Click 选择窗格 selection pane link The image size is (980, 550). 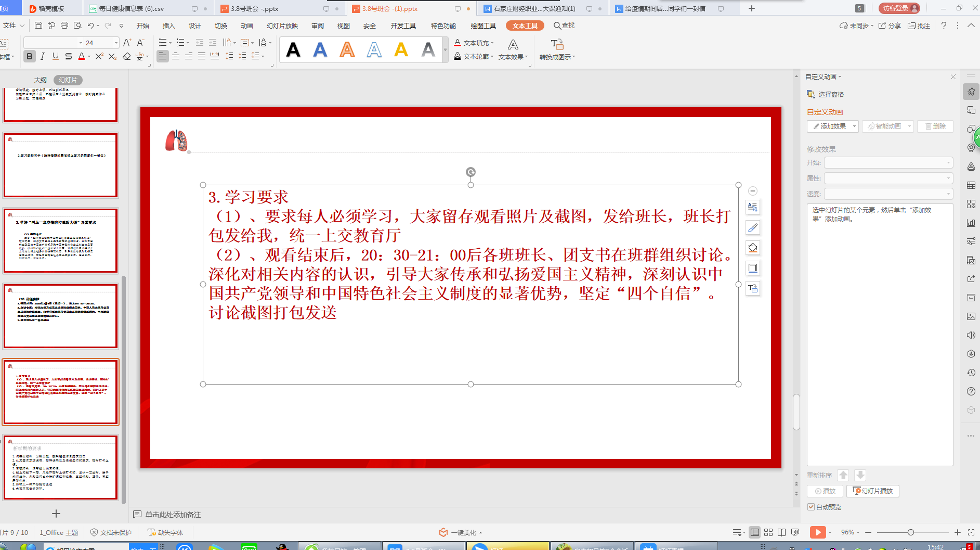point(826,94)
